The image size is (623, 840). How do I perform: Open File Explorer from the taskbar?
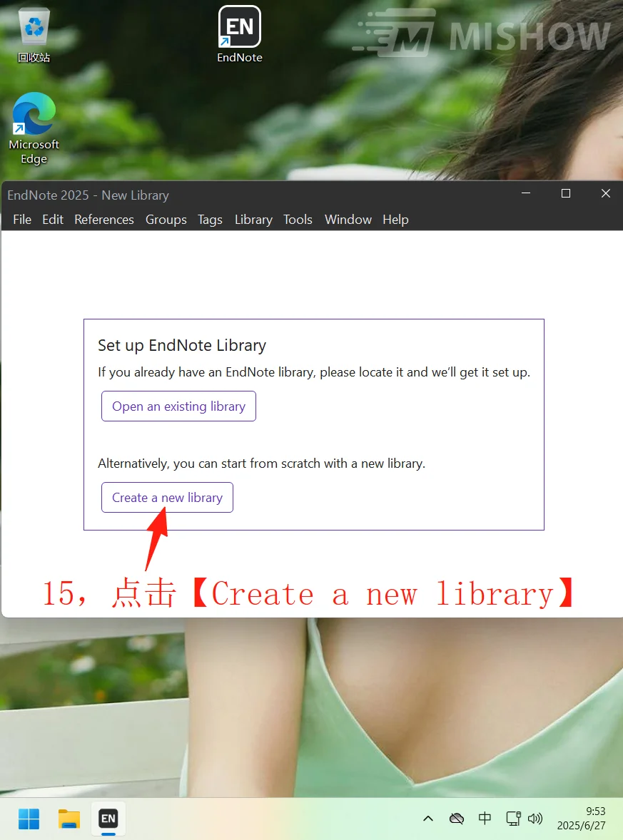(69, 819)
